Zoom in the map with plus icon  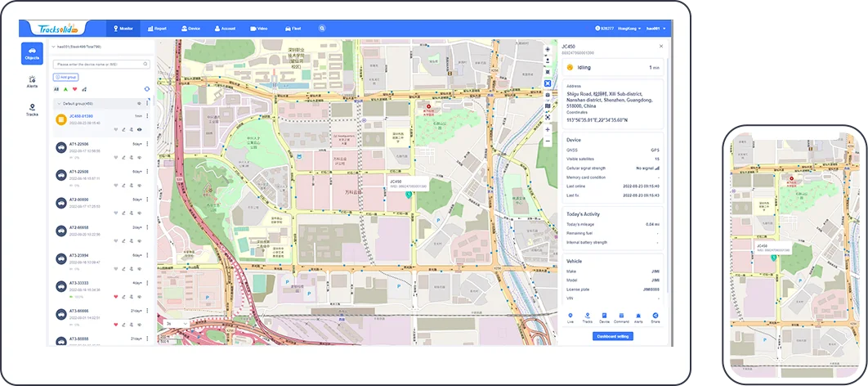(548, 129)
